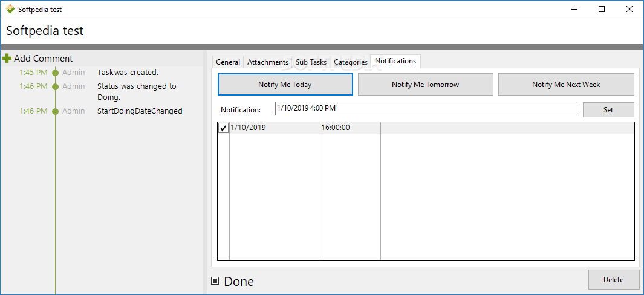Click the green plus Add Comment icon
The width and height of the screenshot is (644, 295).
(x=7, y=59)
